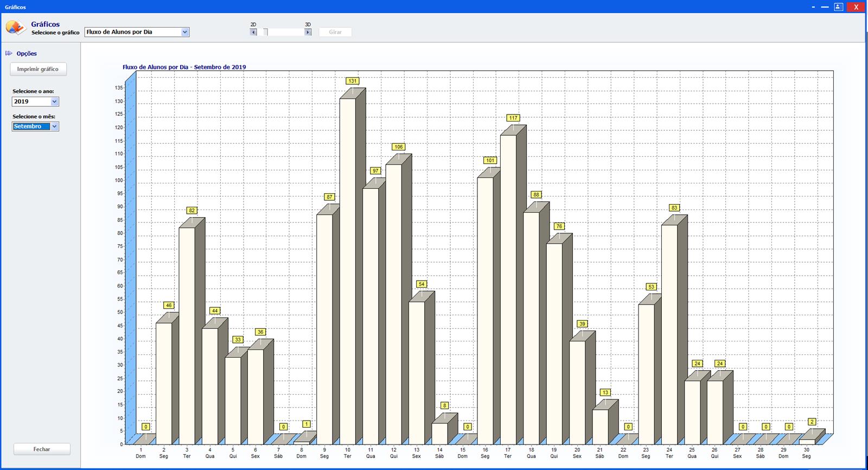
Task: Click the bar value label 82
Action: 192,211
